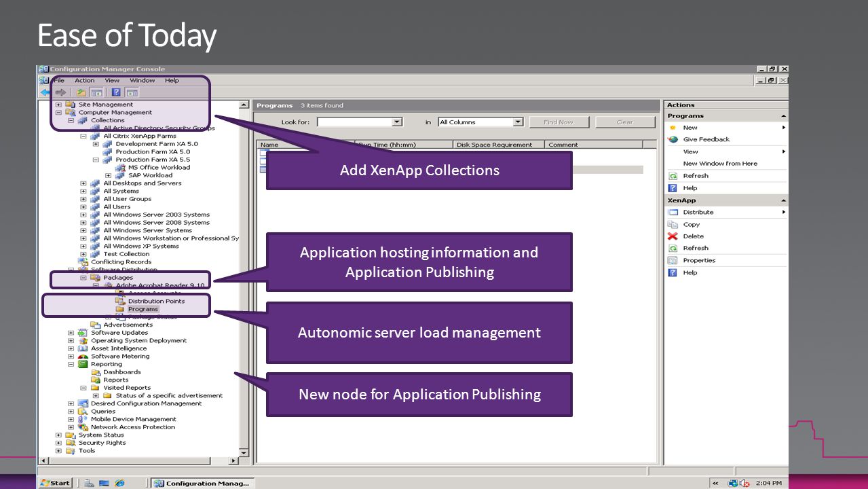The height and width of the screenshot is (489, 868).
Task: Click the Conflicting Records icon
Action: click(83, 261)
